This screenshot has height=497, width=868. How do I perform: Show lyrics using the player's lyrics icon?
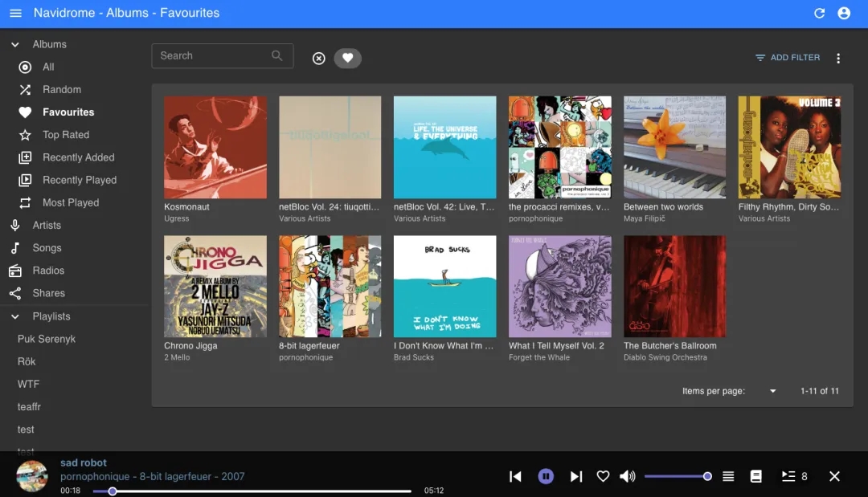[755, 476]
